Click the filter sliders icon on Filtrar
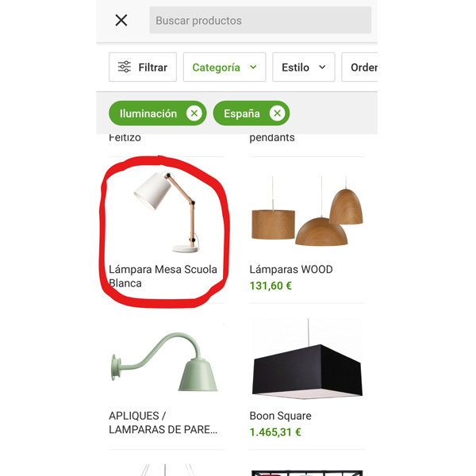476x476 pixels. coord(125,67)
